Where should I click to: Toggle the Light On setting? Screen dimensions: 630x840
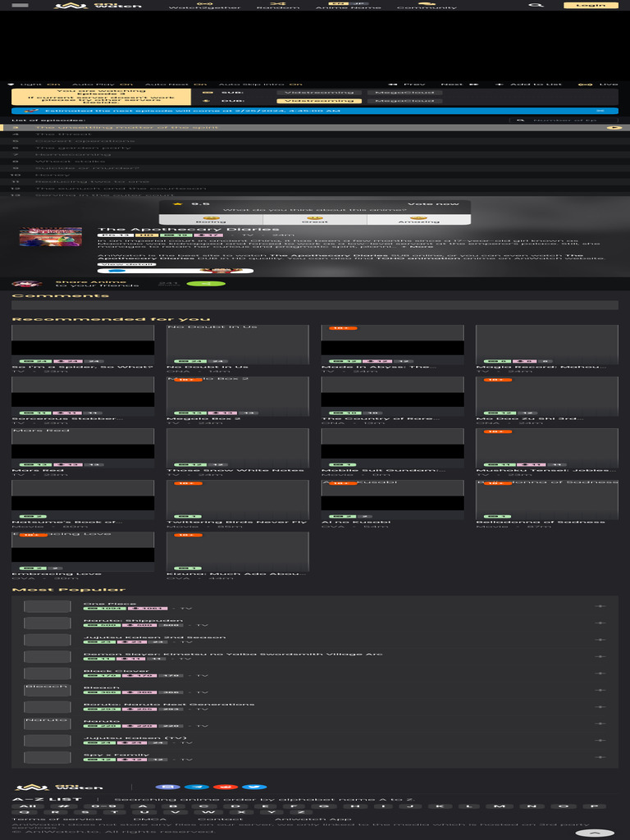click(x=34, y=84)
